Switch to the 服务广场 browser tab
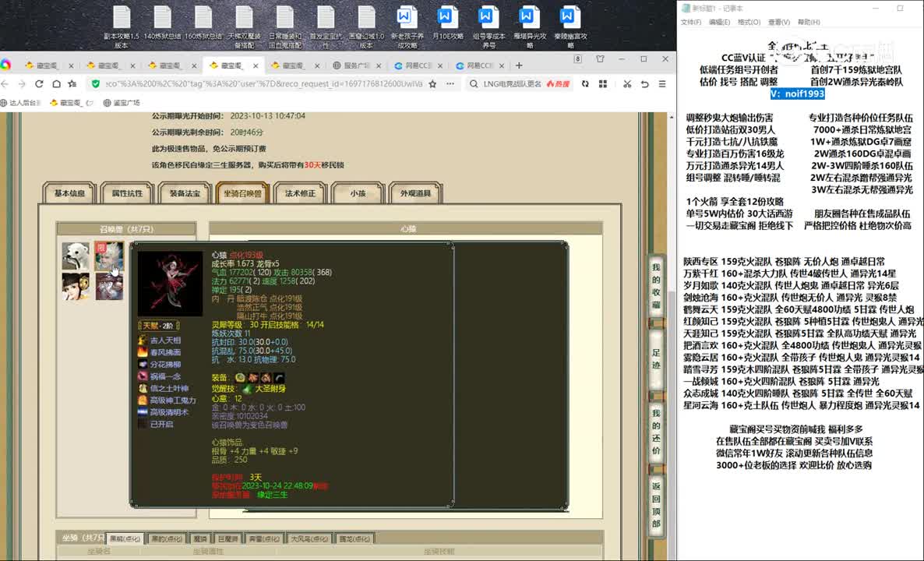The width and height of the screenshot is (924, 561). (x=355, y=65)
